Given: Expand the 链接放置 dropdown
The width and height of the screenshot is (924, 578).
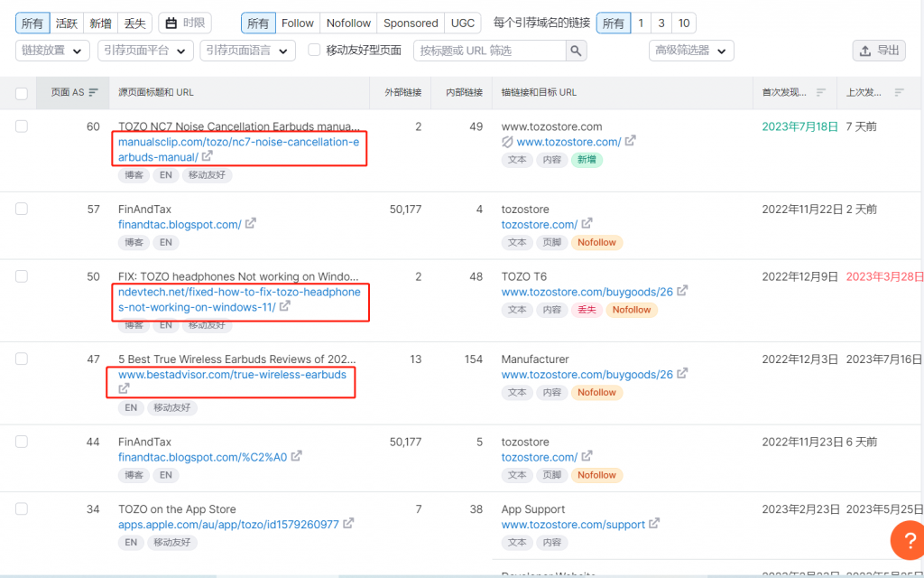Looking at the screenshot, I should [x=52, y=51].
